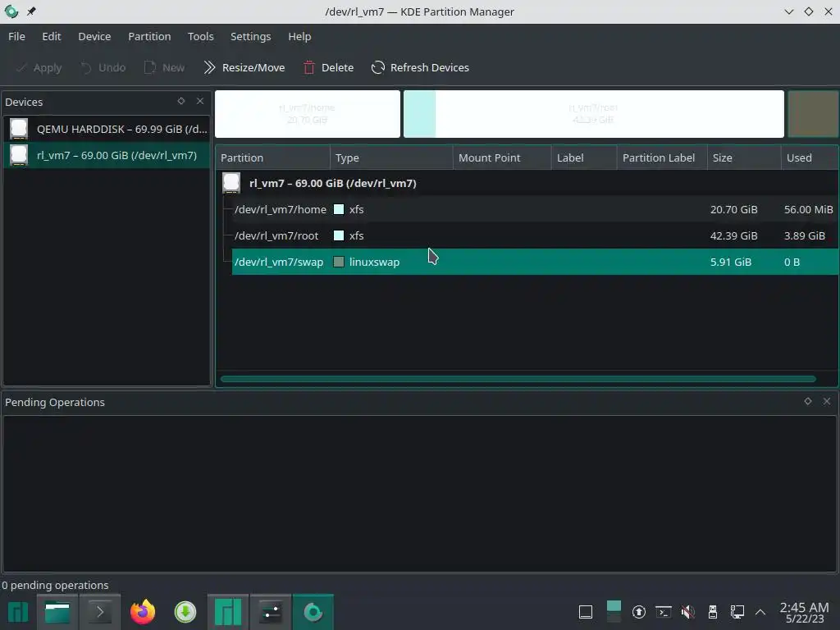Click the partition table horizontal scrollbar
840x630 pixels.
518,379
